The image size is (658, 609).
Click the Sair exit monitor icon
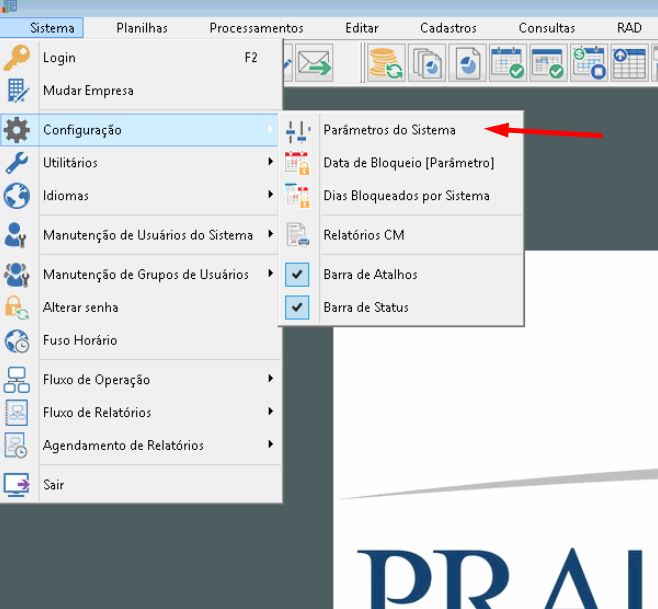17,485
